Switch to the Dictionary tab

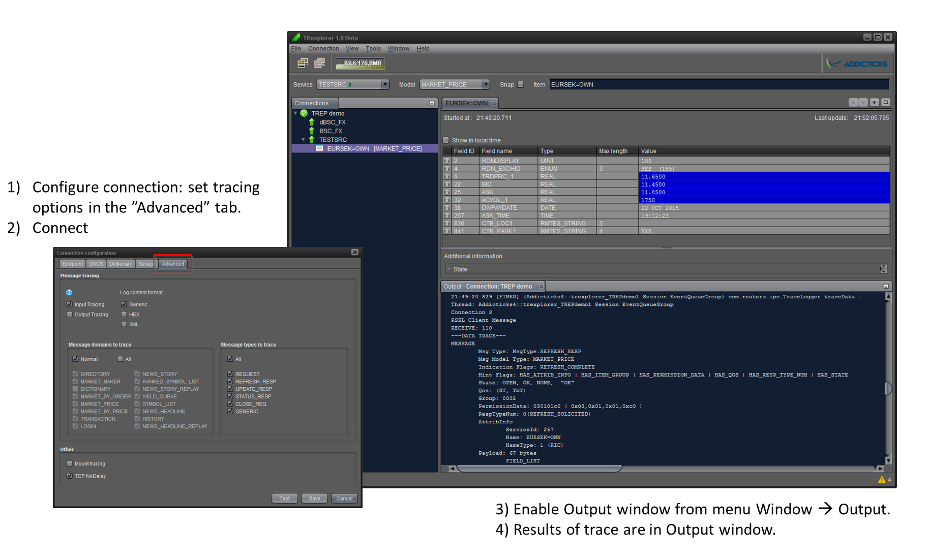coord(121,264)
